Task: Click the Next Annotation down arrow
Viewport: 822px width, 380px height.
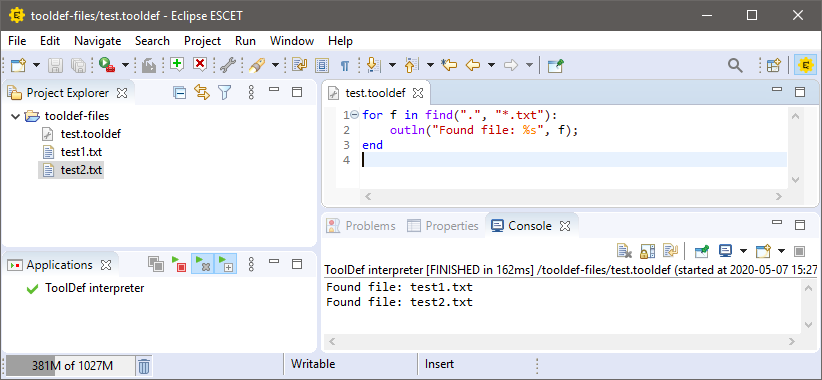Action: [x=373, y=65]
